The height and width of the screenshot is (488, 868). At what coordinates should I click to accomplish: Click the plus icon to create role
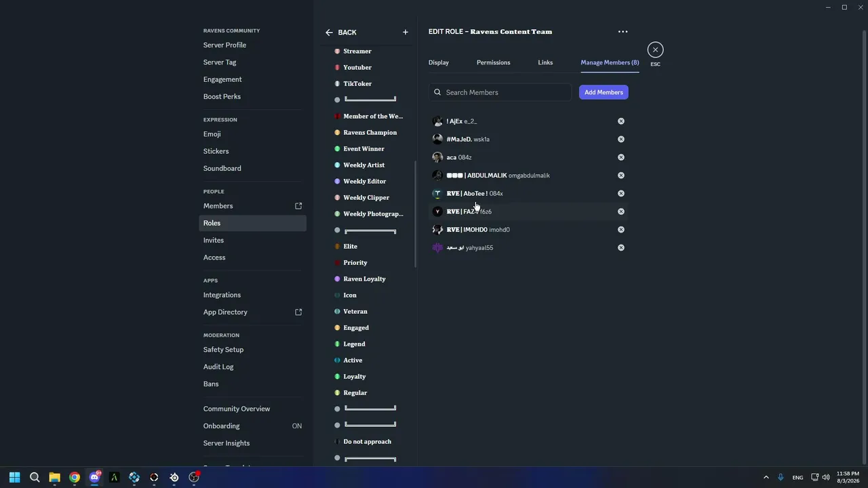(x=406, y=33)
